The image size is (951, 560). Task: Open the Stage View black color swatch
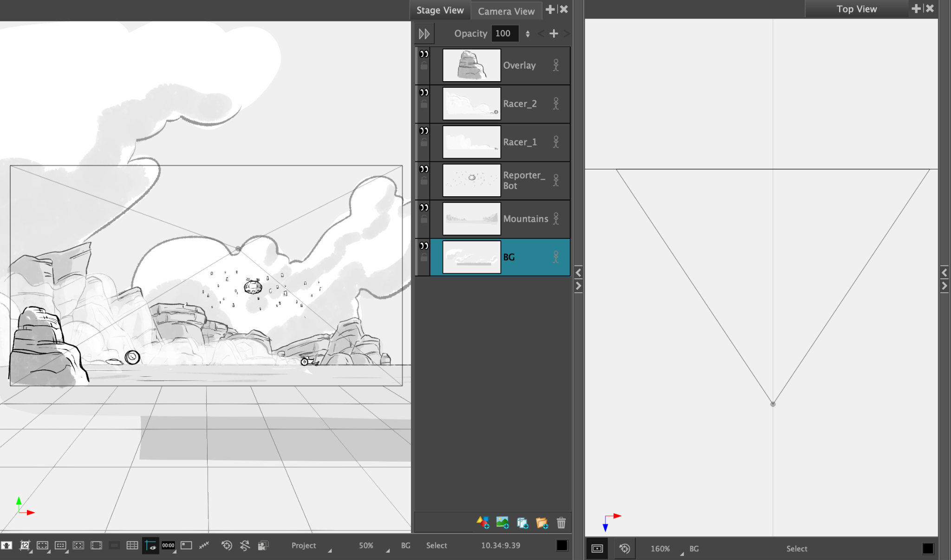point(562,546)
